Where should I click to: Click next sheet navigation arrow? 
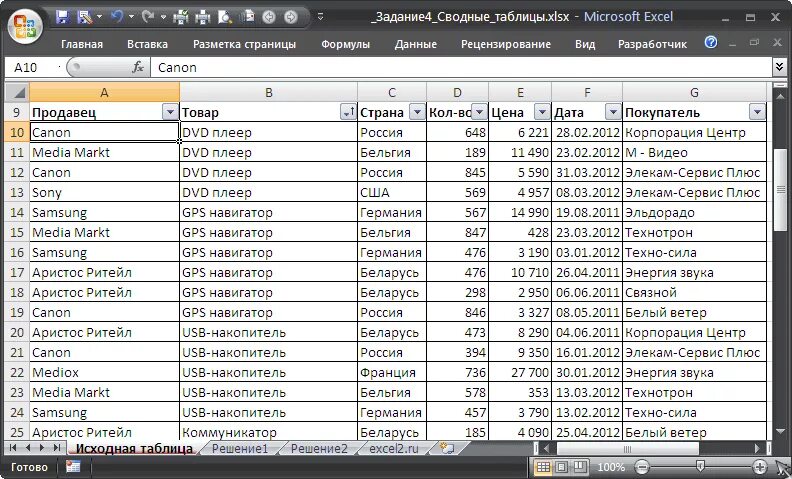[42, 448]
